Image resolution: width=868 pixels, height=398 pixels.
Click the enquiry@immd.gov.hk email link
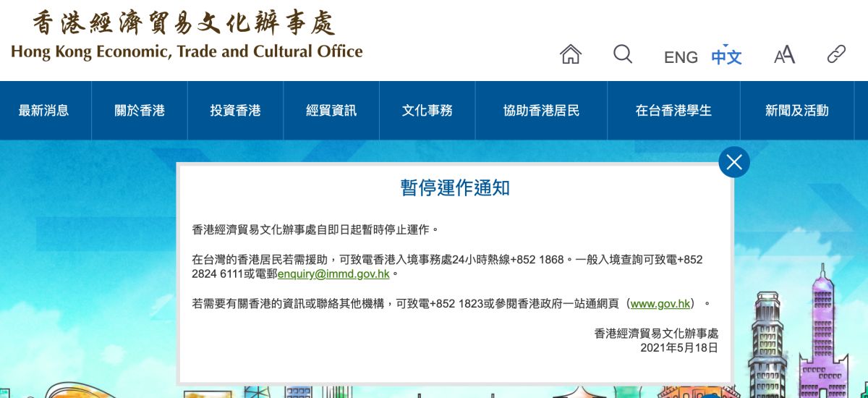pyautogui.click(x=333, y=275)
